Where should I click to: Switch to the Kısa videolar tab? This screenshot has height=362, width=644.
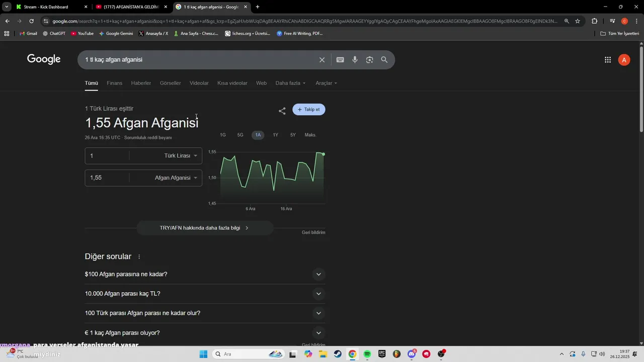pos(232,83)
